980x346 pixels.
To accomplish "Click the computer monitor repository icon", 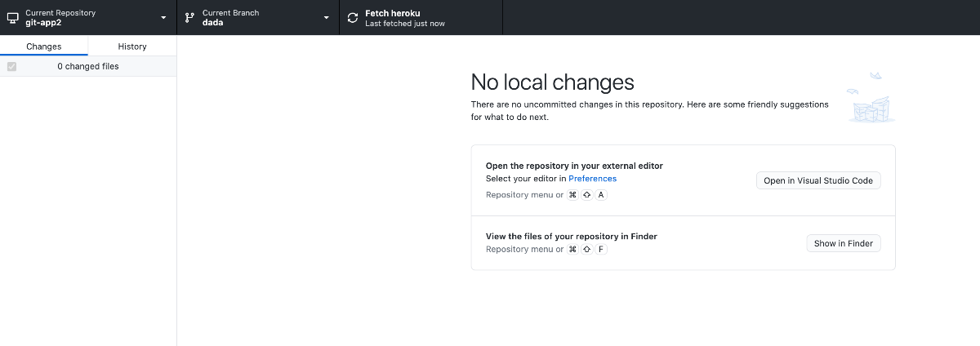I will click(x=13, y=17).
